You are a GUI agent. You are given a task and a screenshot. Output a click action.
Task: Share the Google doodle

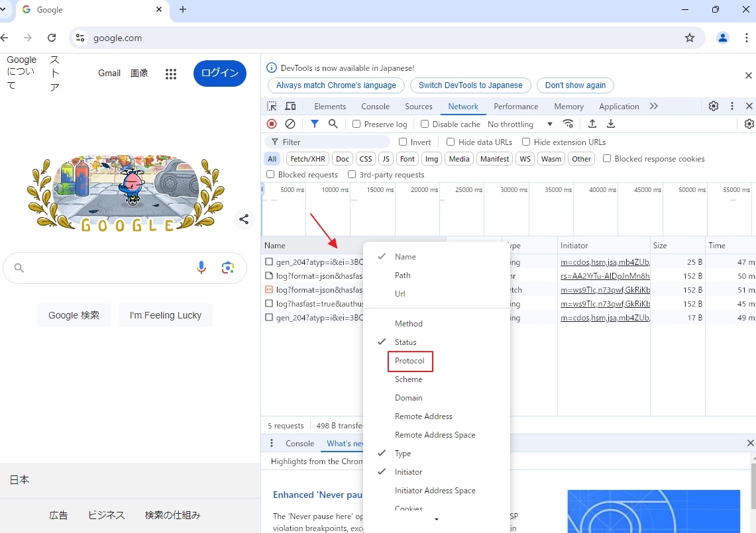244,219
